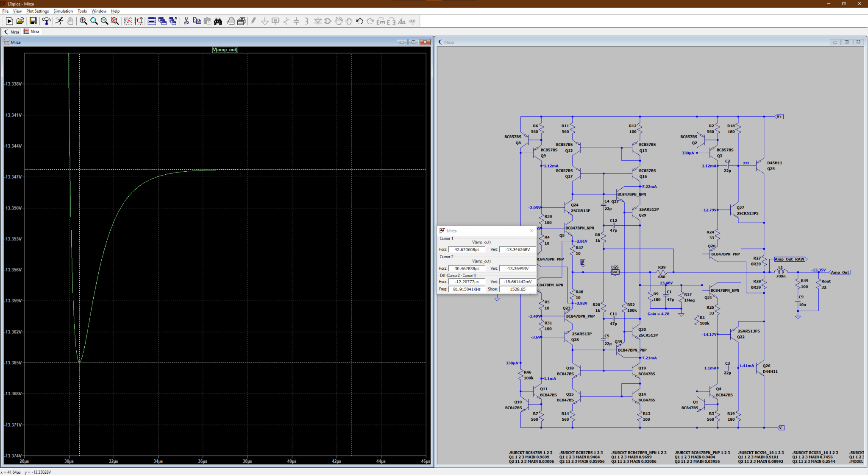The height and width of the screenshot is (475, 868).
Task: Click the V(amp_out) trace label on plot
Action: 225,50
